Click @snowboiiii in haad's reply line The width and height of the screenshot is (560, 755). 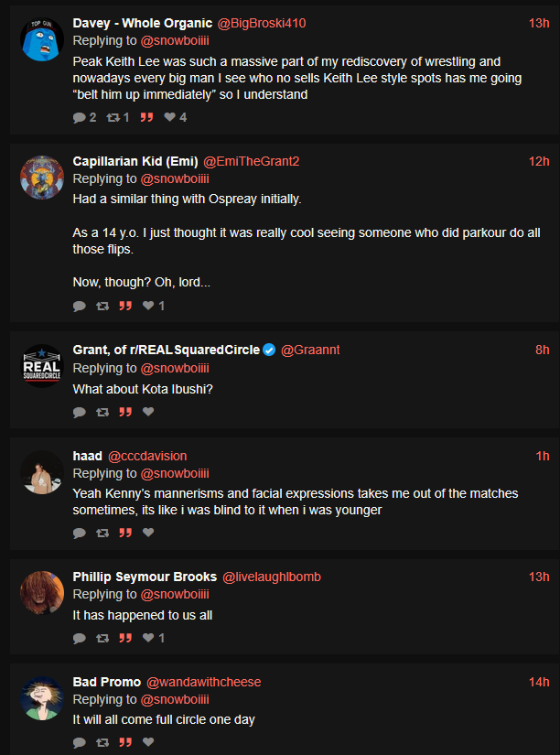click(175, 473)
